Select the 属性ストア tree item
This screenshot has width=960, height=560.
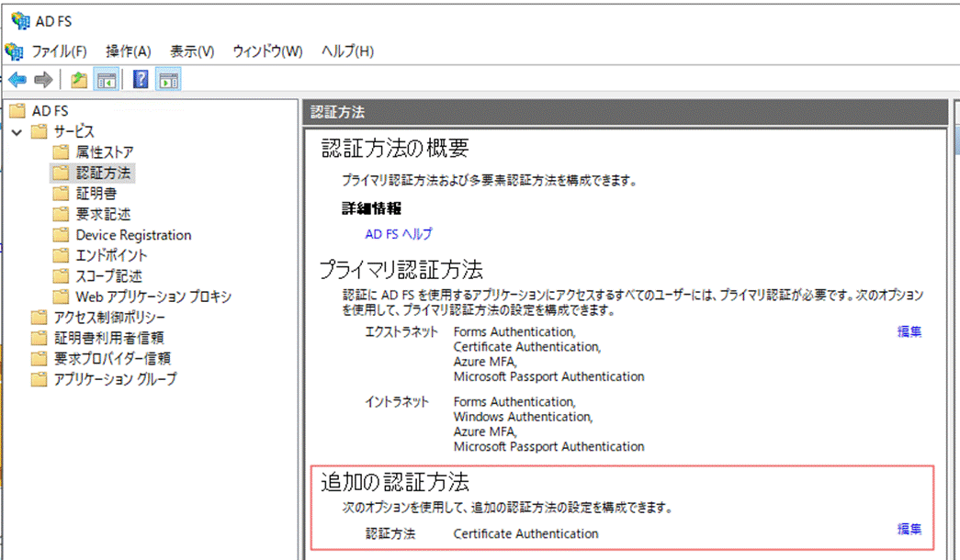pos(105,151)
